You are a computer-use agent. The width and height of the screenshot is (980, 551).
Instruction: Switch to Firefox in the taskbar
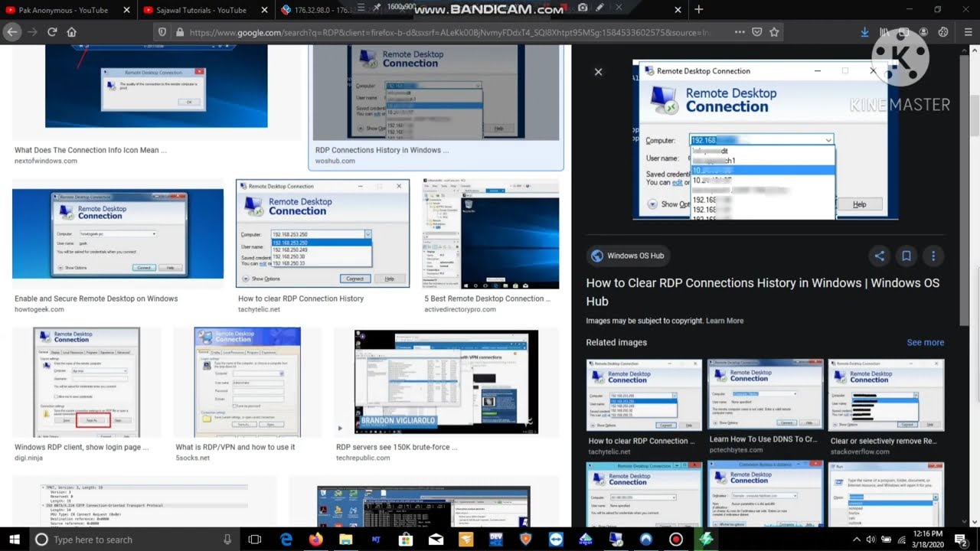(x=316, y=540)
